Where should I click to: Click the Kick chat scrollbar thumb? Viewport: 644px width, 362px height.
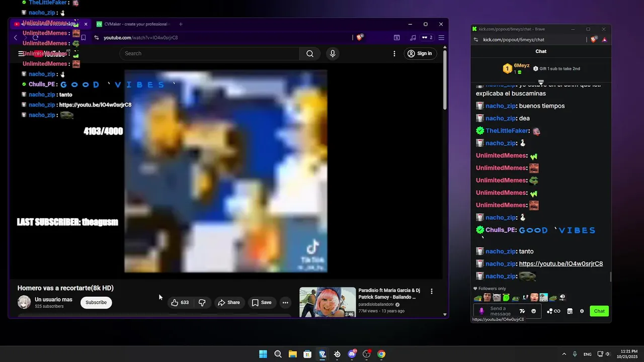[610, 277]
